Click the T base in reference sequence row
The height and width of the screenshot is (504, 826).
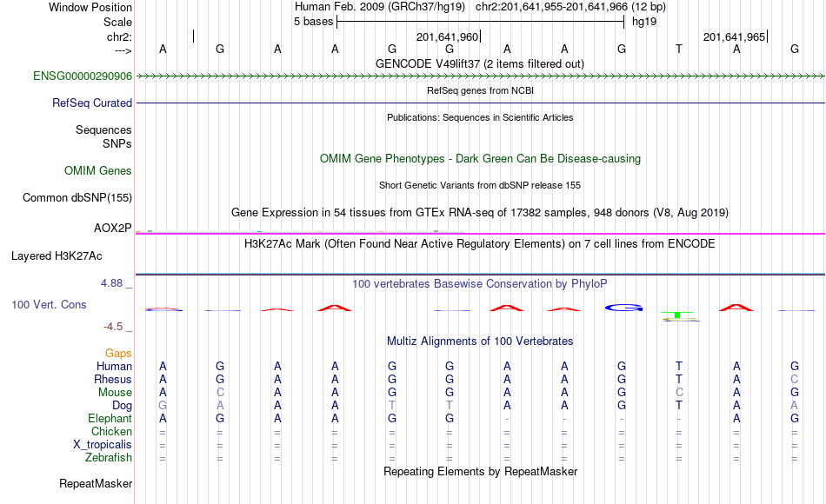click(679, 49)
